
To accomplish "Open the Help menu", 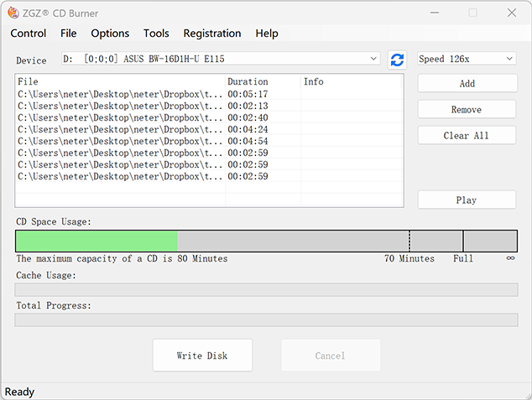I will pos(267,34).
